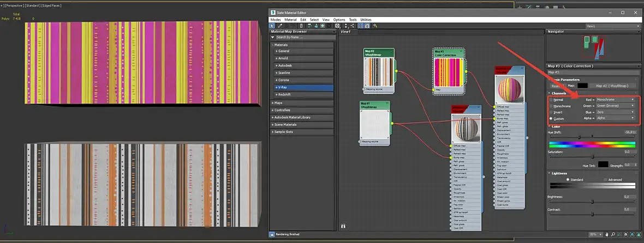Viewport: 644px width, 243px height.
Task: Toggle the Parameter Editor panel icon
Action: click(367, 26)
